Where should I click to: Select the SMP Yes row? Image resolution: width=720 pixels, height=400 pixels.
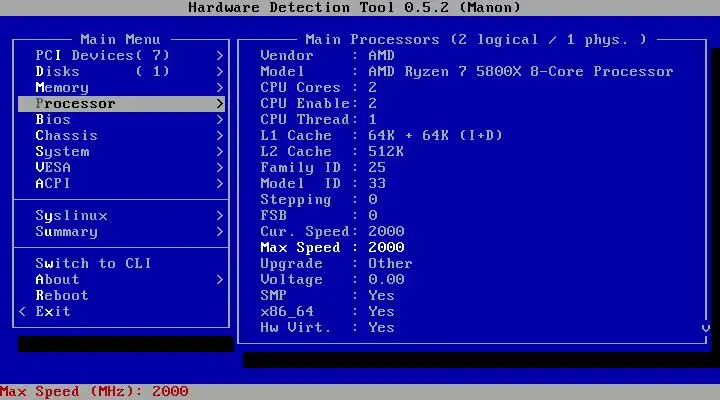(327, 296)
